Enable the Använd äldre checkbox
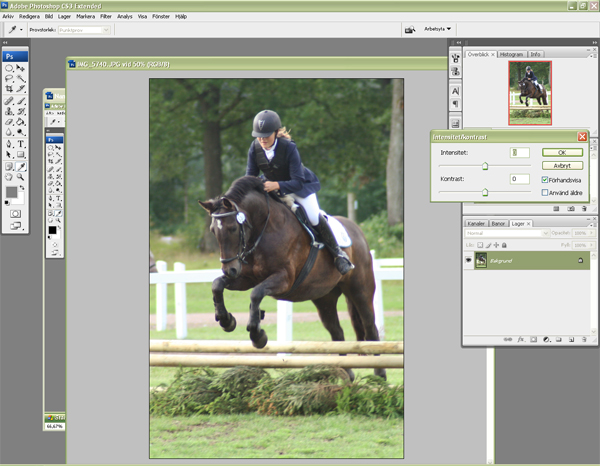Screen dimensions: 600x466 545,193
